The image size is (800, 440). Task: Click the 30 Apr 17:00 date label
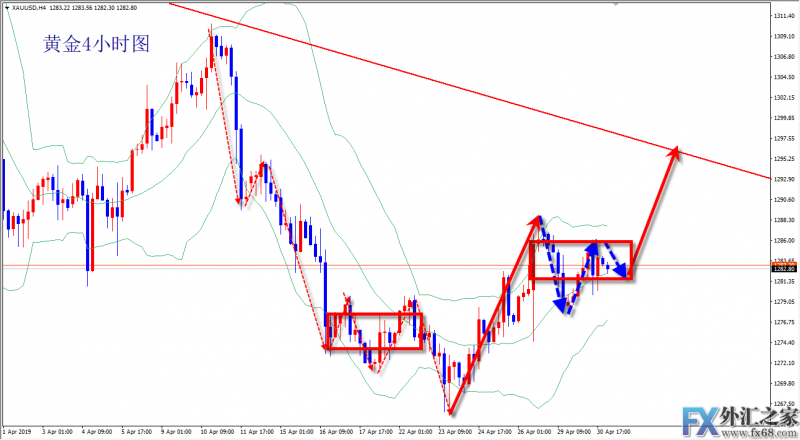614,434
